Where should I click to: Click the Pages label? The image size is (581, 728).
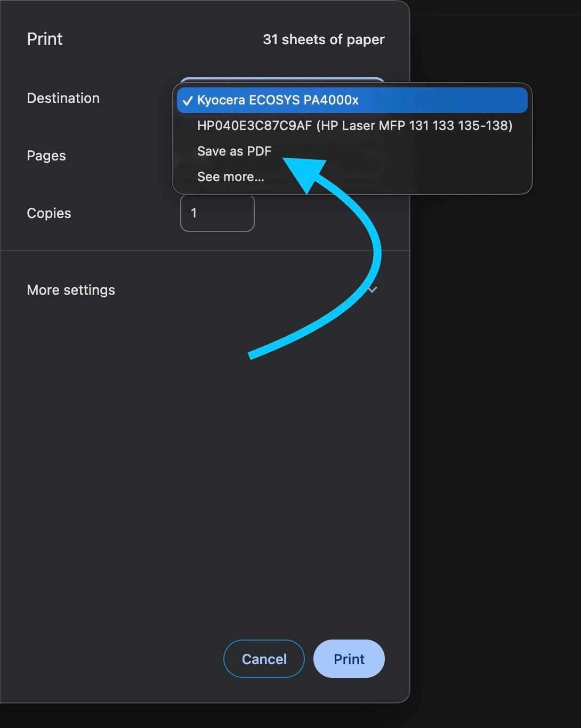(x=46, y=156)
